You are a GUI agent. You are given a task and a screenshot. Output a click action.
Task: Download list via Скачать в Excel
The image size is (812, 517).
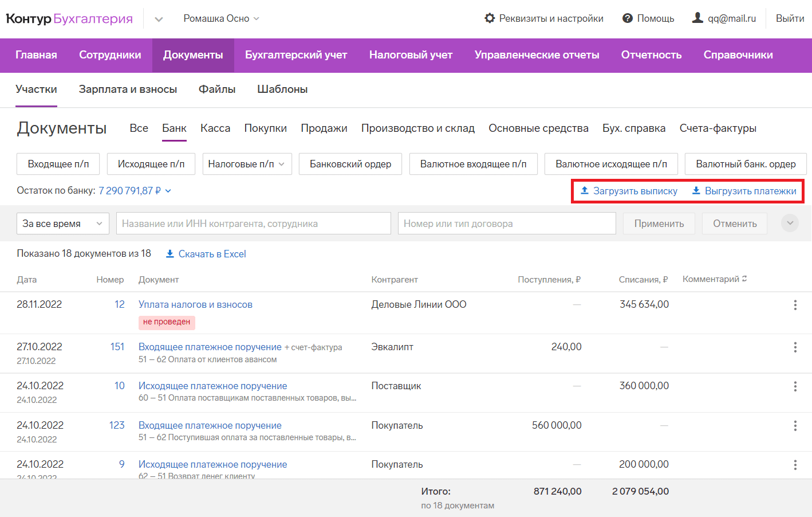coord(206,254)
